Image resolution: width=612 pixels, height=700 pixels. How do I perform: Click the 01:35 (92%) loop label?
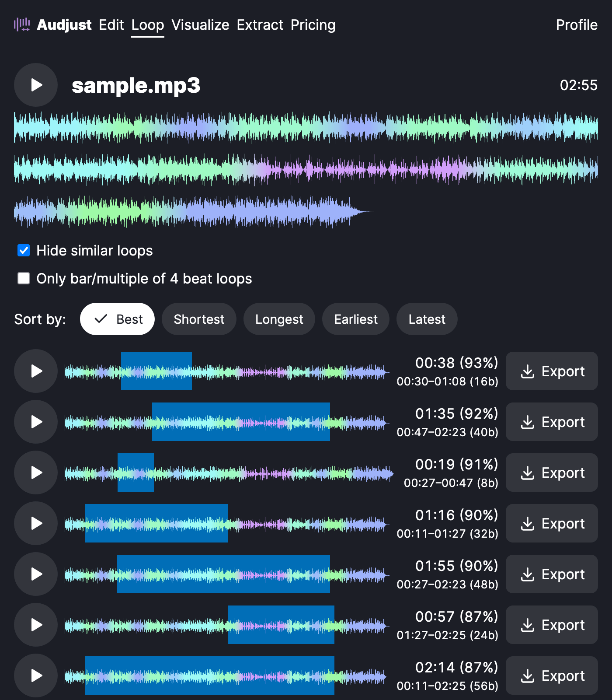[x=457, y=413]
